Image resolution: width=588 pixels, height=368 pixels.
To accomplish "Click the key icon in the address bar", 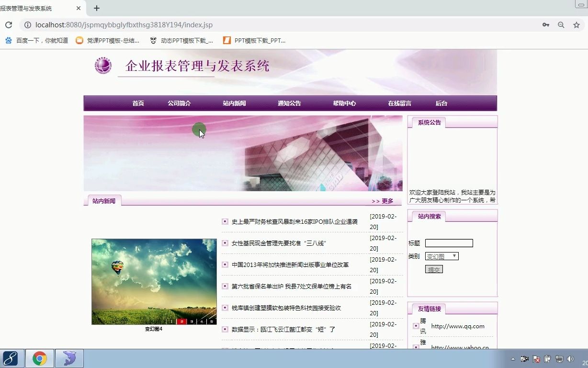I will (545, 24).
